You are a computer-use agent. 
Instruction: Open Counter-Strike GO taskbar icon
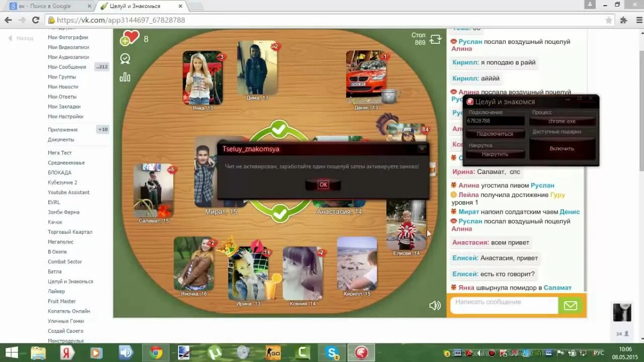(x=273, y=353)
